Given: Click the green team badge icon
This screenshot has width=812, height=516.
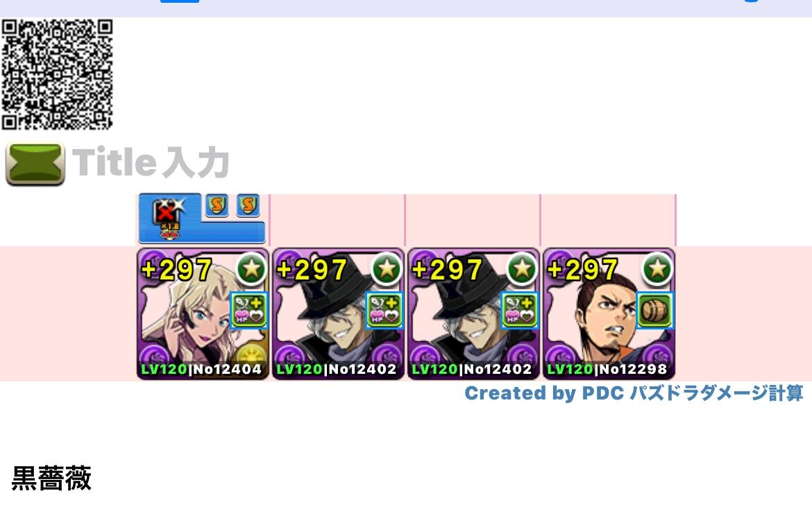Looking at the screenshot, I should tap(35, 164).
